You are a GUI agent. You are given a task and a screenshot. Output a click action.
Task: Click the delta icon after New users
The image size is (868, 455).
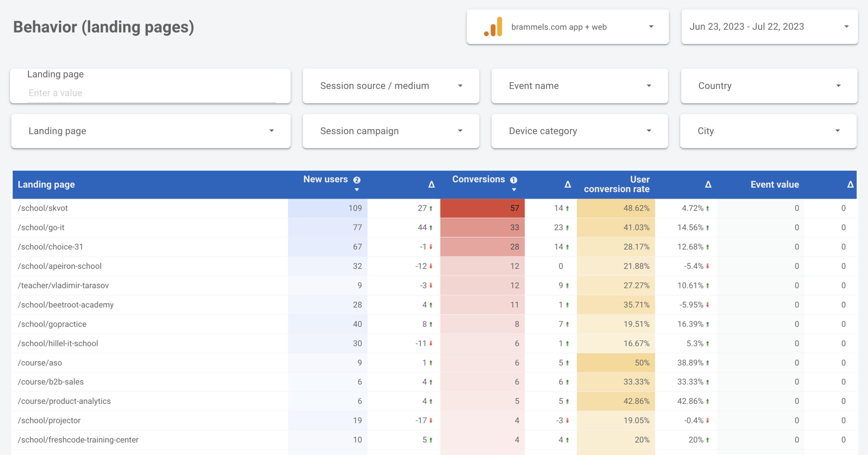pyautogui.click(x=431, y=185)
